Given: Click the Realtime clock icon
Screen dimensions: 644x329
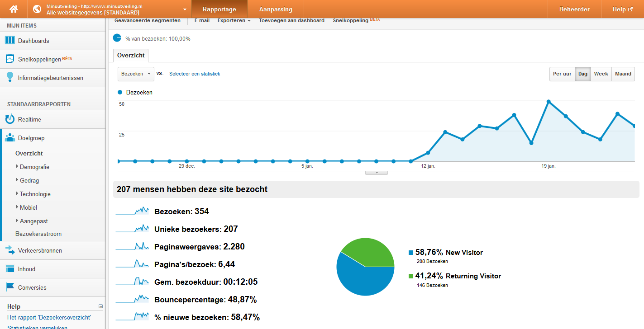Looking at the screenshot, I should [10, 119].
